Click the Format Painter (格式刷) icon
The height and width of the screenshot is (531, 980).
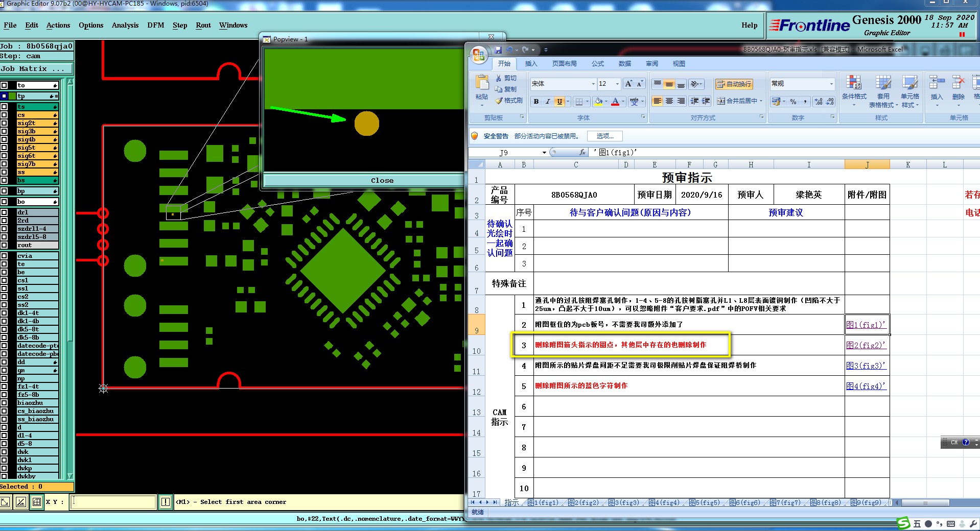pos(499,101)
